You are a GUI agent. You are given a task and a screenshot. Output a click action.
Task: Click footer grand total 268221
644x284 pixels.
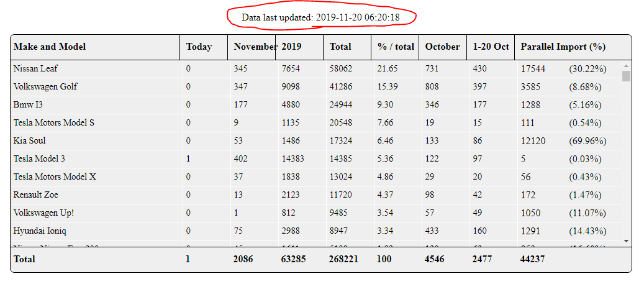(x=343, y=259)
